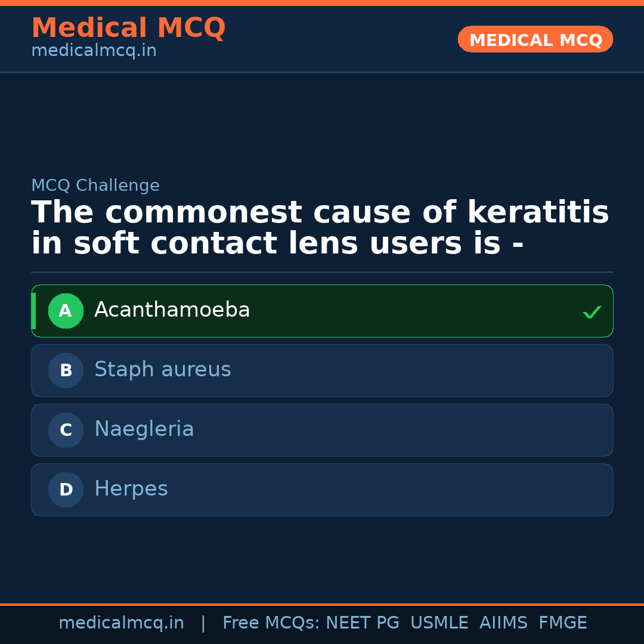The width and height of the screenshot is (644, 644).
Task: Select the Herpes answer option
Action: pos(322,490)
